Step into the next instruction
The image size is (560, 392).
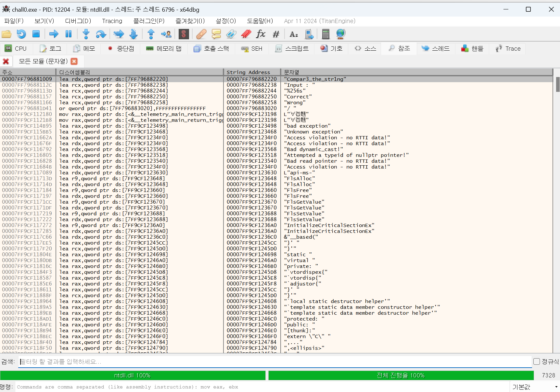pos(86,34)
